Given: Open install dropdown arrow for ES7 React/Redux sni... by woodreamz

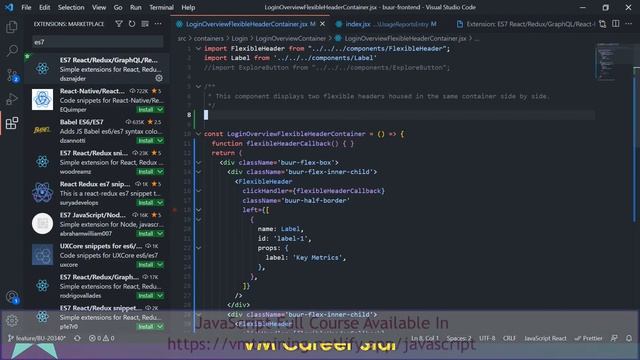Looking at the screenshot, I should pos(160,172).
